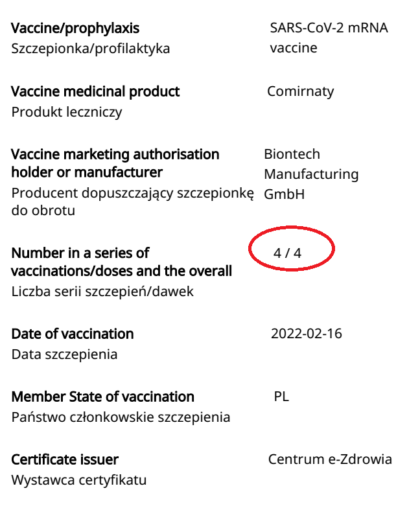
Task: Click the Vaccine medicinal product heading
Action: [95, 91]
